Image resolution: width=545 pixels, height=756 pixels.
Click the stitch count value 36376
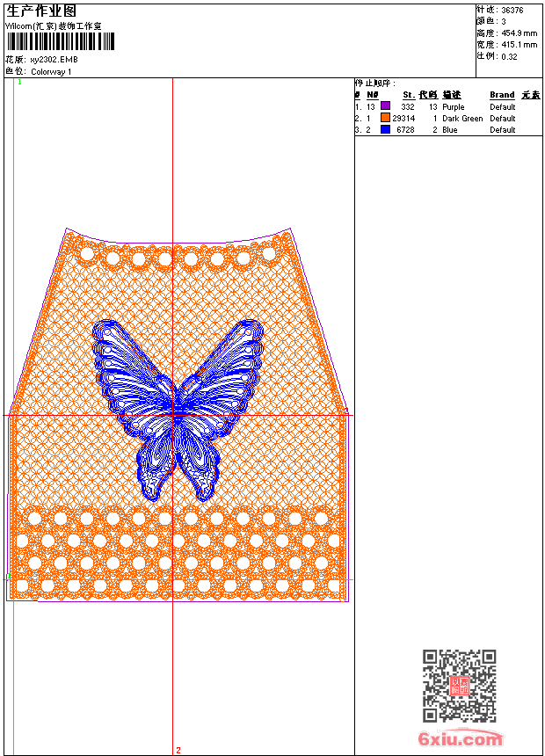[x=512, y=11]
